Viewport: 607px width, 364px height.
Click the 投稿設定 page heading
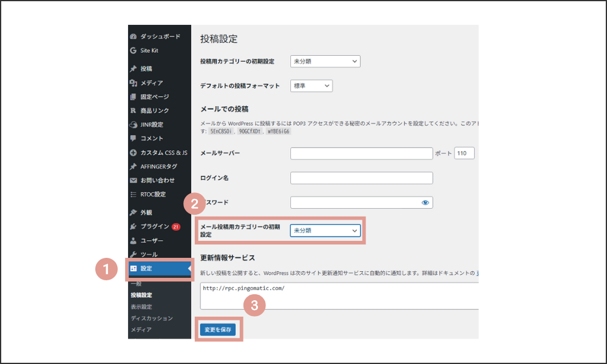click(x=219, y=39)
